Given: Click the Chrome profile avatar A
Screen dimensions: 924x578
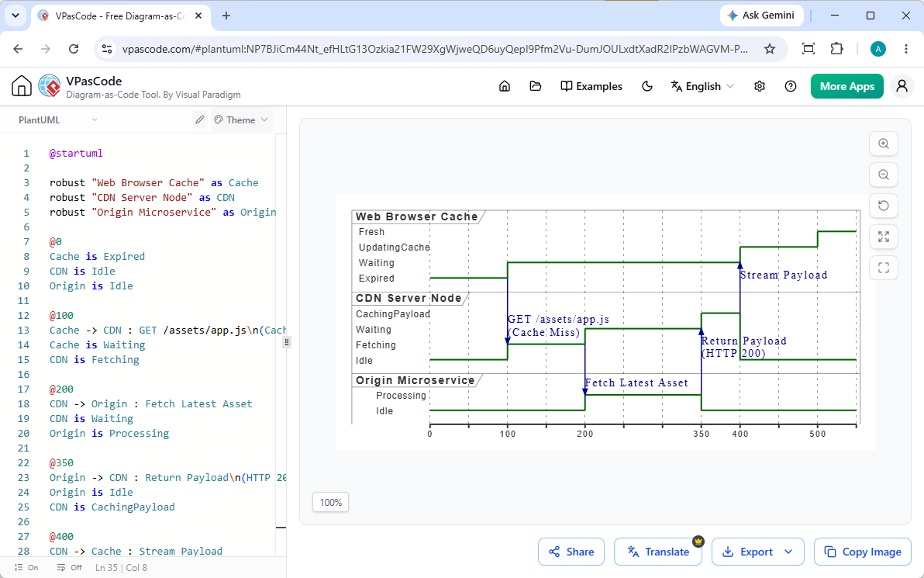Looking at the screenshot, I should pyautogui.click(x=878, y=49).
